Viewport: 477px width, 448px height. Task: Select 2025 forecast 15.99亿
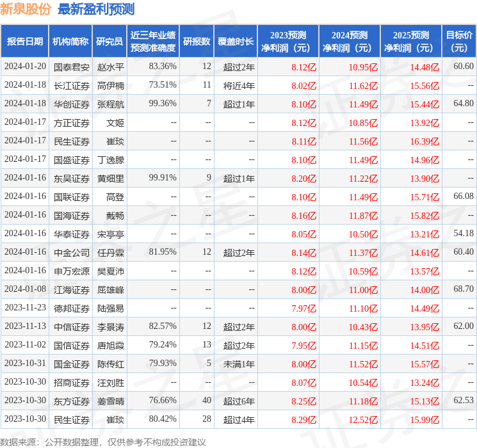coord(424,420)
